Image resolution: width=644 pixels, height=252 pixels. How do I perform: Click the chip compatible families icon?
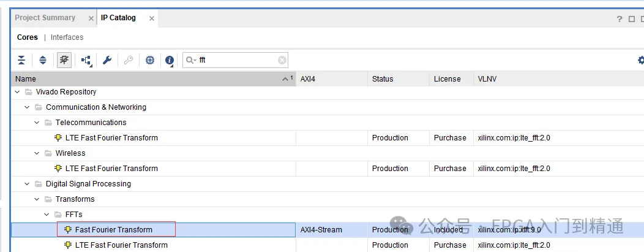pos(150,61)
